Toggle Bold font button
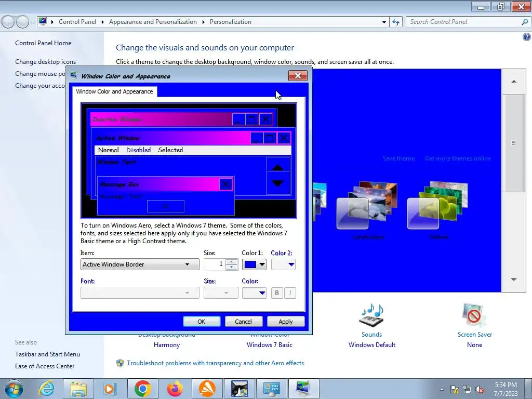The width and height of the screenshot is (532, 399). click(x=277, y=293)
